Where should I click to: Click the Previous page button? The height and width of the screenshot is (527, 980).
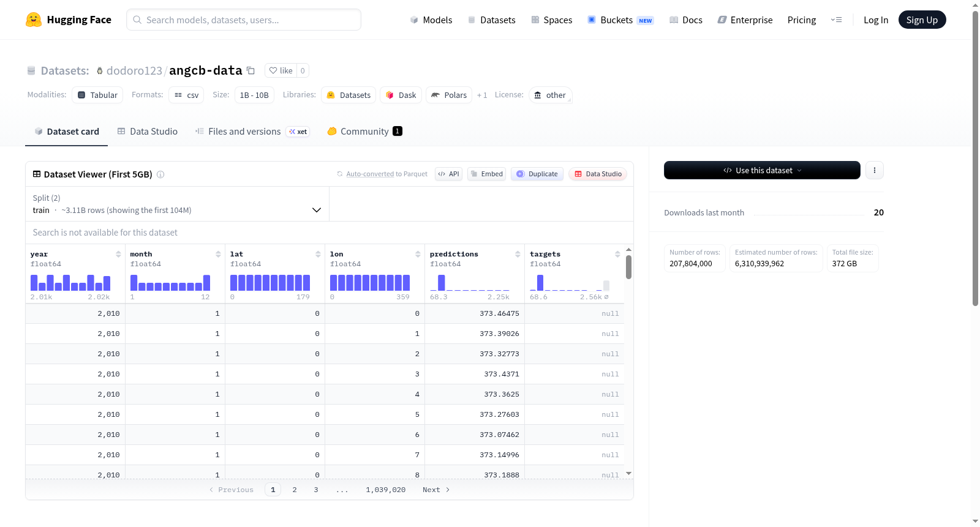pyautogui.click(x=232, y=490)
